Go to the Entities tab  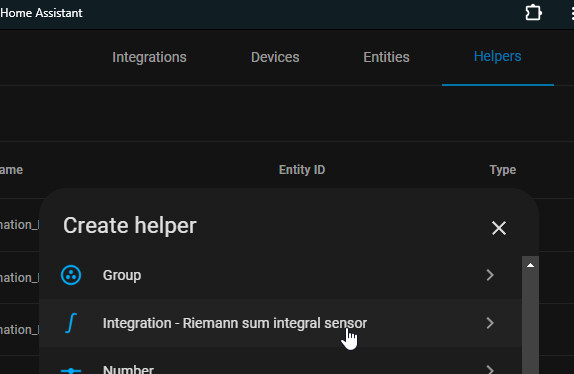pos(386,57)
